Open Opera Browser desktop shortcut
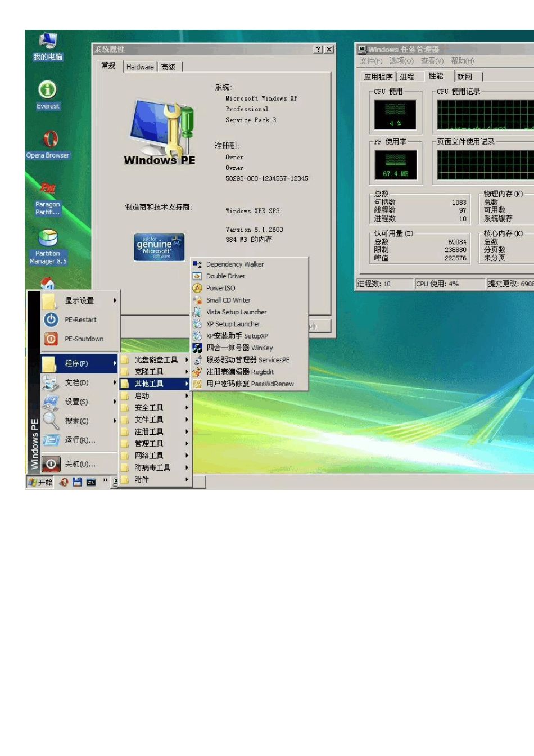Screen dimensions: 534x756 [48, 144]
